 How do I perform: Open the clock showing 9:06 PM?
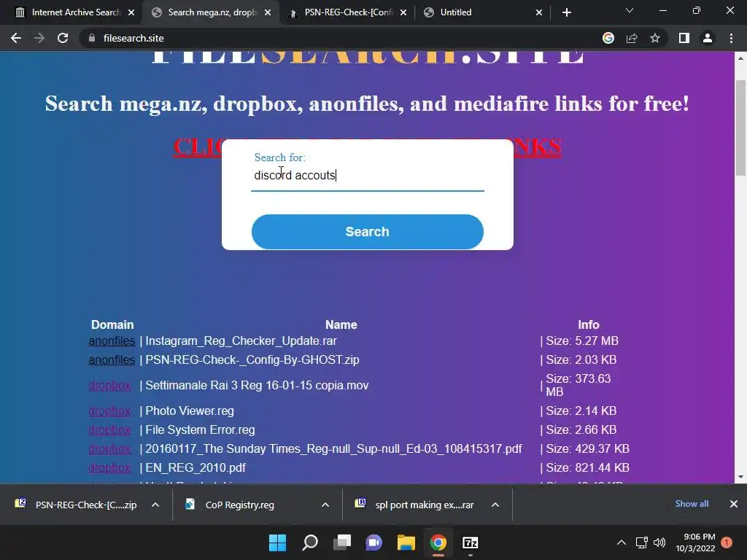(x=695, y=542)
